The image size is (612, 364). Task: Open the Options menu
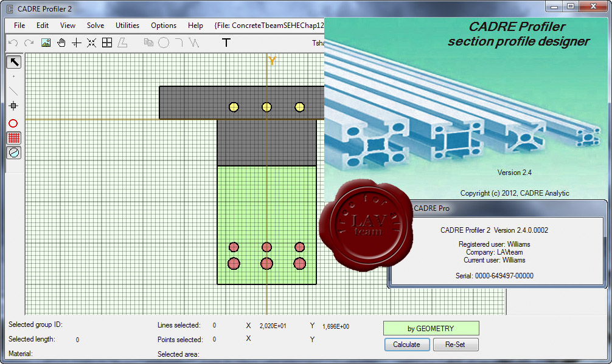pos(164,26)
